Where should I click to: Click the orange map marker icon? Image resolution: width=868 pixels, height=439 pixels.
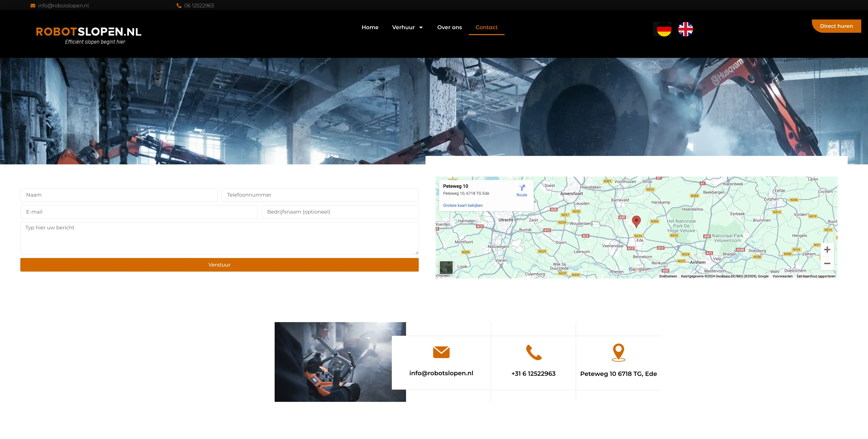618,352
